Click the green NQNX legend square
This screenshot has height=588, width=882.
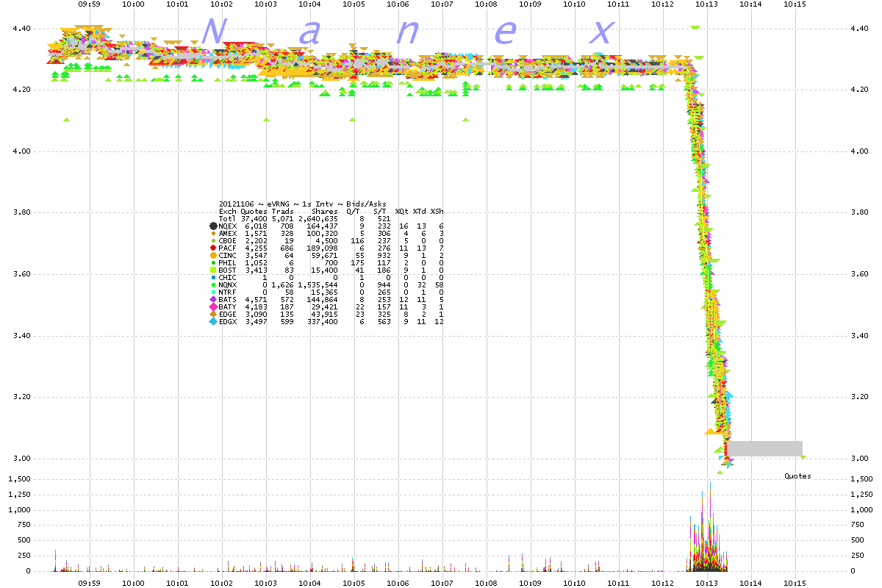point(213,284)
